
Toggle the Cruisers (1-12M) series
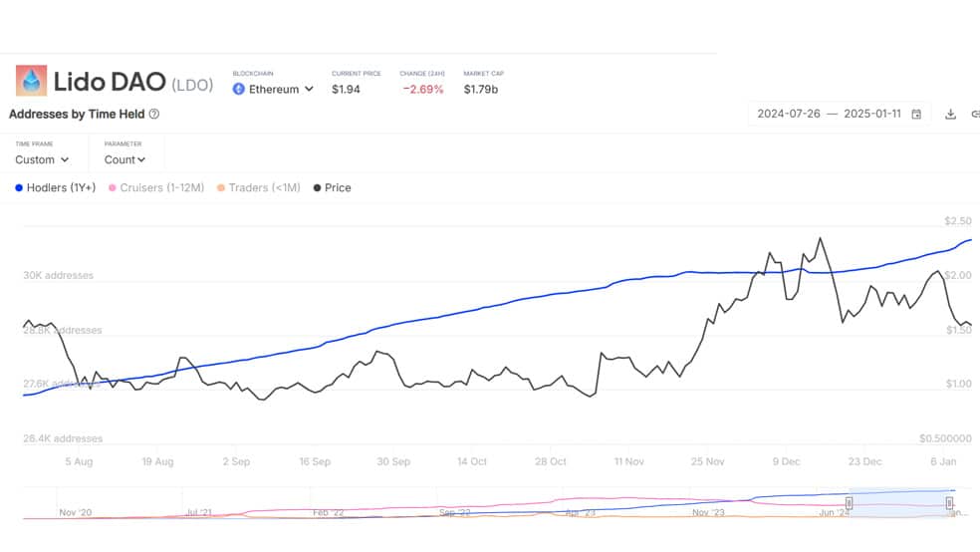[156, 187]
